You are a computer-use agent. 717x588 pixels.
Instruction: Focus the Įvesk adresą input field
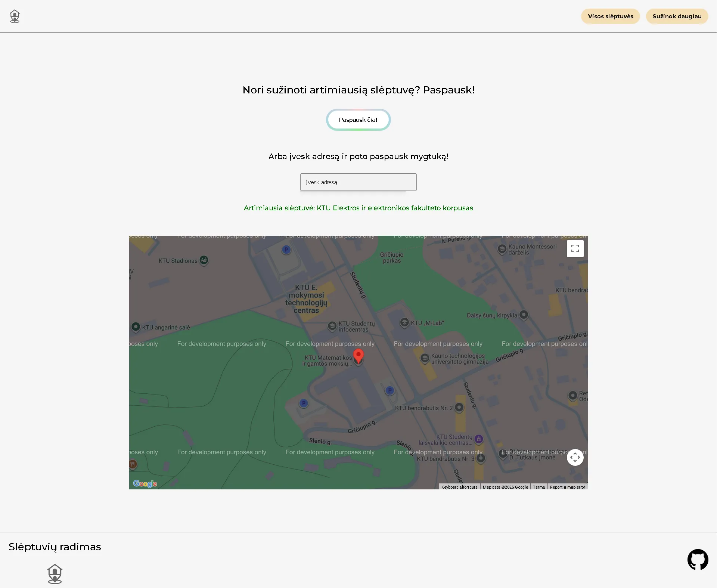358,182
